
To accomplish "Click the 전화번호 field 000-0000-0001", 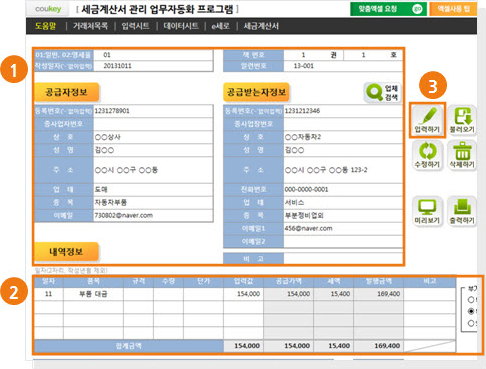I will pyautogui.click(x=343, y=189).
